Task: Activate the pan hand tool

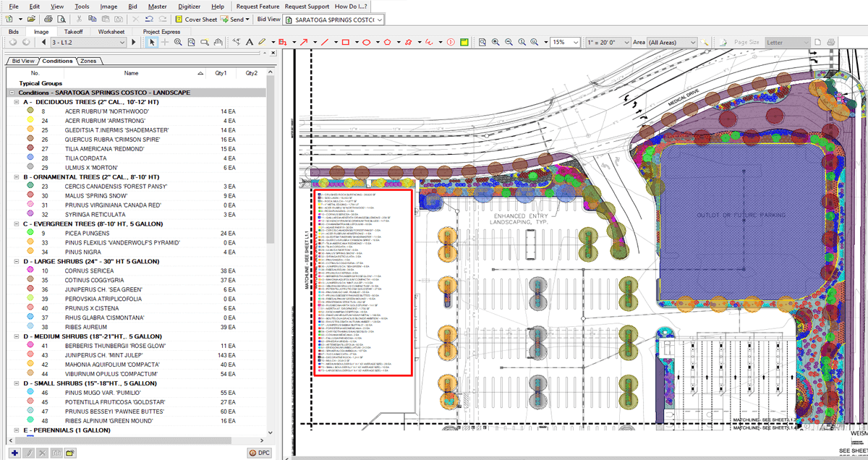Action: pyautogui.click(x=218, y=43)
